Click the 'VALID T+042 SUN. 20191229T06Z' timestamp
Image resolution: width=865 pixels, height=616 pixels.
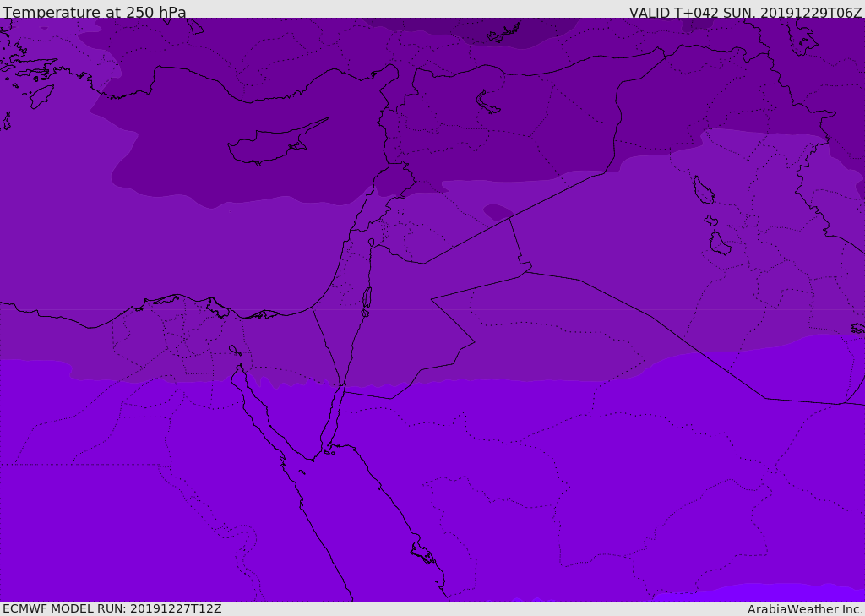(745, 12)
